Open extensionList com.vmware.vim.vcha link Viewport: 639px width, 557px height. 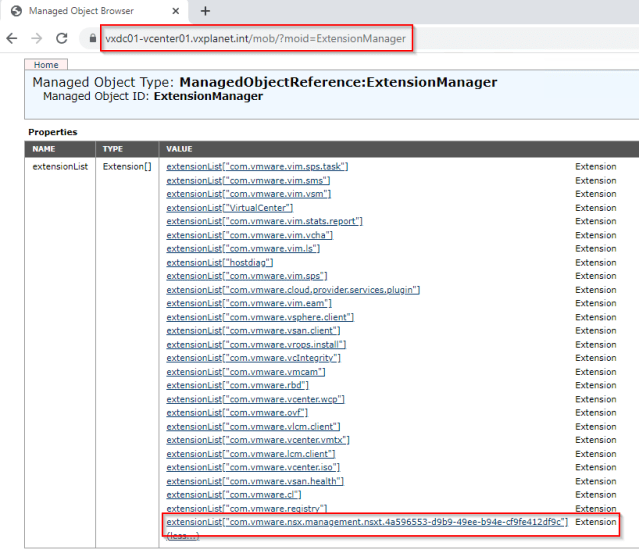coord(249,235)
